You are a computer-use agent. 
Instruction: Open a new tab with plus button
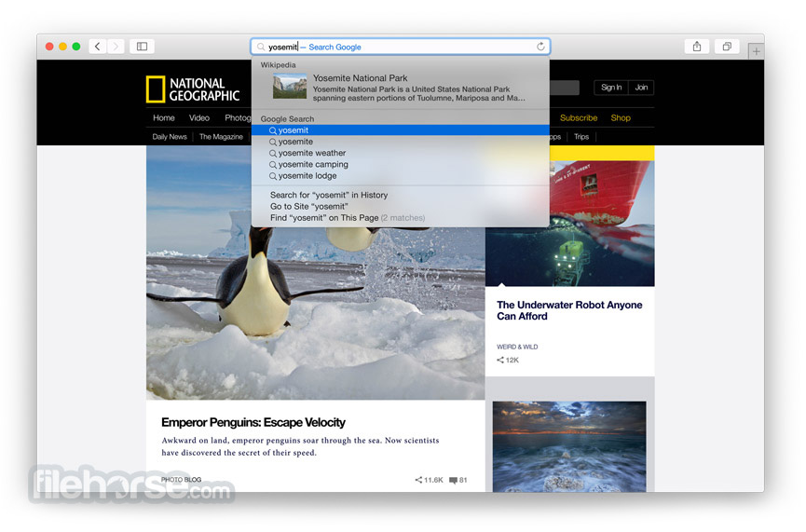756,51
